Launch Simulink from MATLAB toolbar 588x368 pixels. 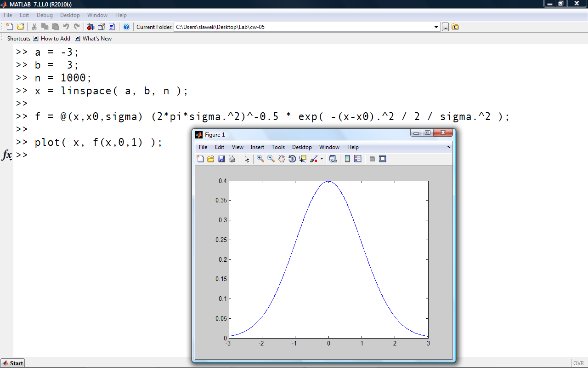click(x=90, y=27)
